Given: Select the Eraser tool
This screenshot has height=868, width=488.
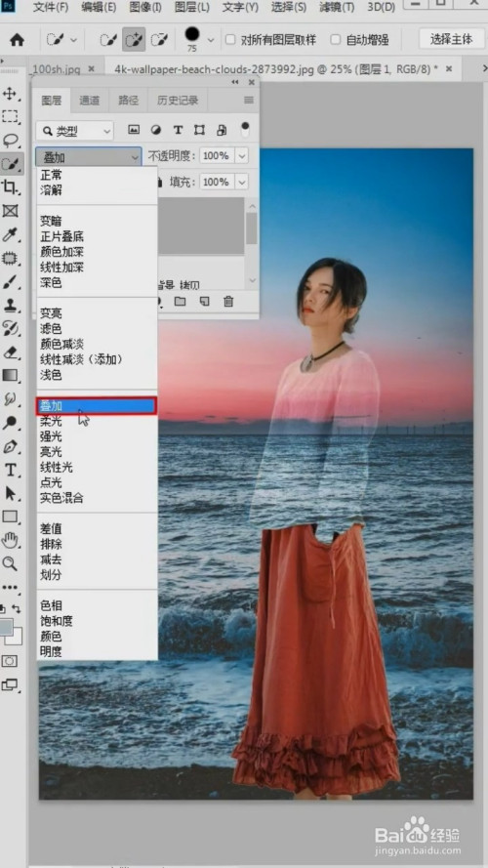Looking at the screenshot, I should (10, 352).
